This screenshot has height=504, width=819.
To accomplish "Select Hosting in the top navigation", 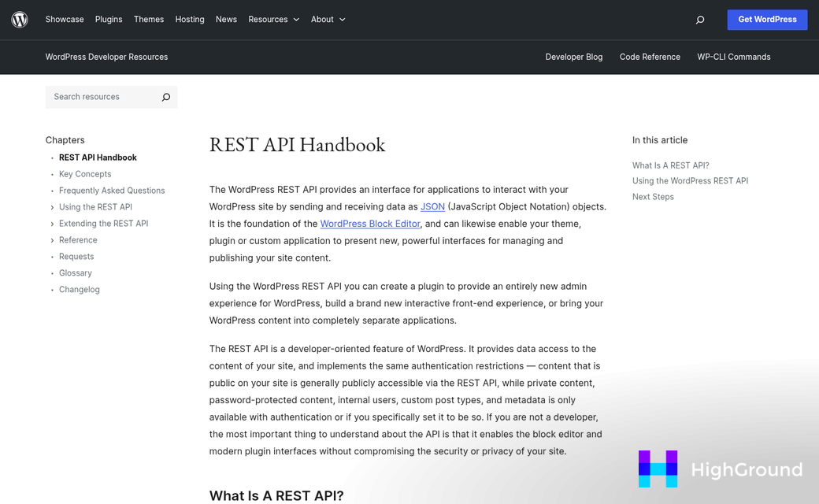I will pyautogui.click(x=190, y=20).
